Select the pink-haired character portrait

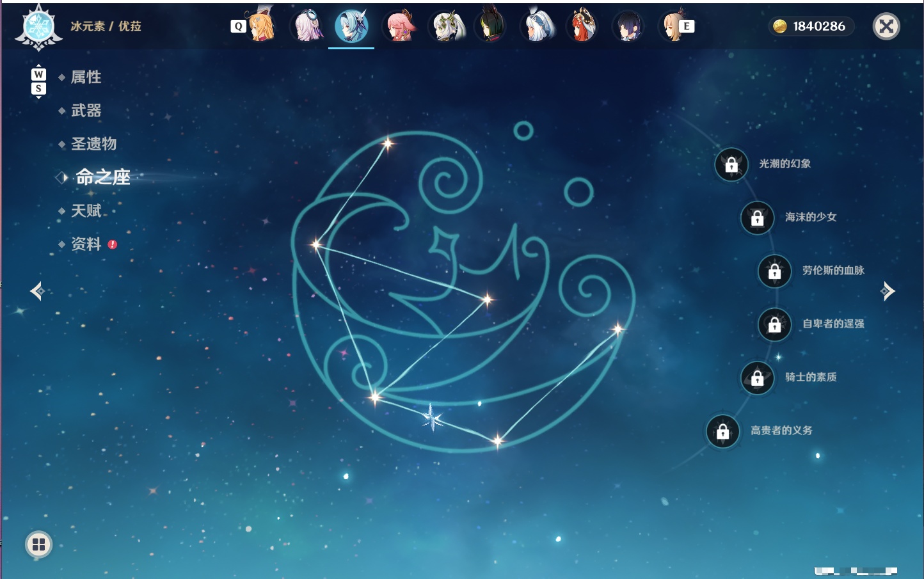click(400, 26)
